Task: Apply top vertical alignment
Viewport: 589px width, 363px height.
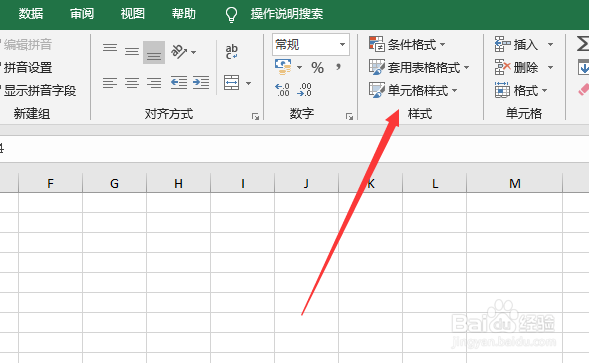Action: point(110,48)
